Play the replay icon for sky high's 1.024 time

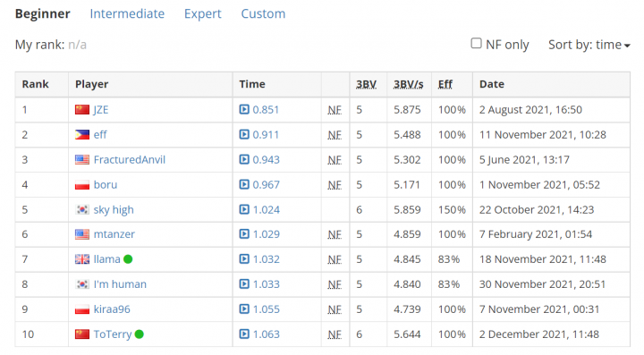click(x=244, y=210)
